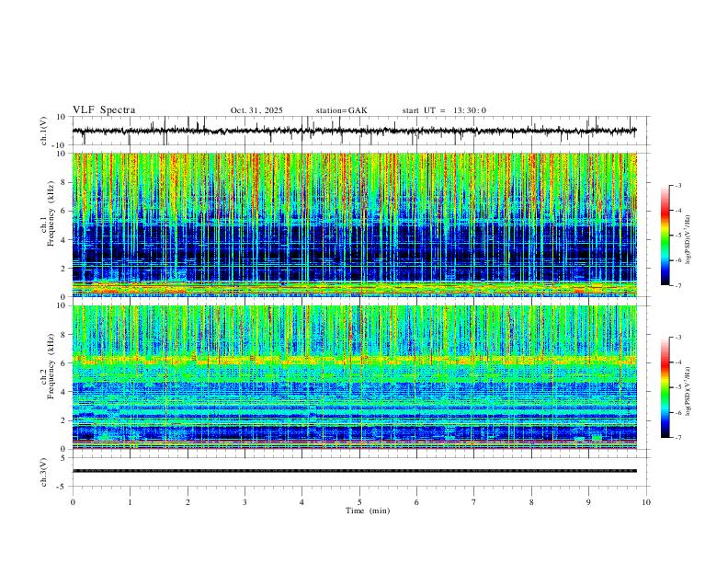Image resolution: width=728 pixels, height=563 pixels.
Task: Click the "start UT = 13:30:0" header text
Action: click(444, 110)
